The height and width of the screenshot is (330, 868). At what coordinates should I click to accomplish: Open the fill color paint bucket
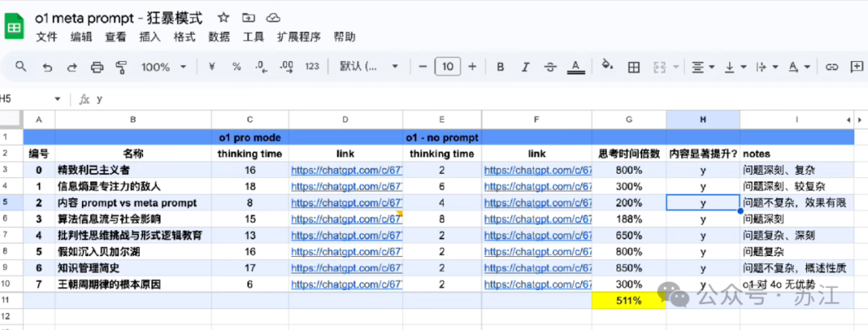(608, 66)
